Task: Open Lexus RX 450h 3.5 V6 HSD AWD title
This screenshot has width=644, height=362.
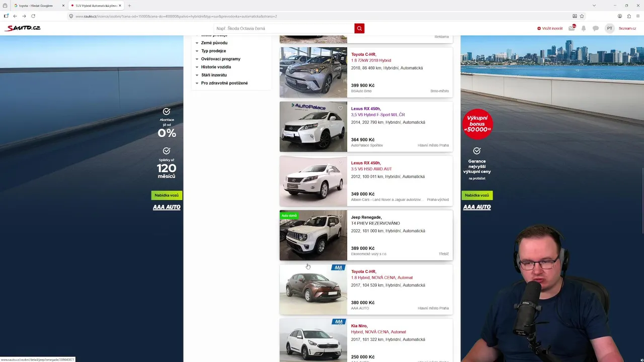Action: tap(371, 166)
